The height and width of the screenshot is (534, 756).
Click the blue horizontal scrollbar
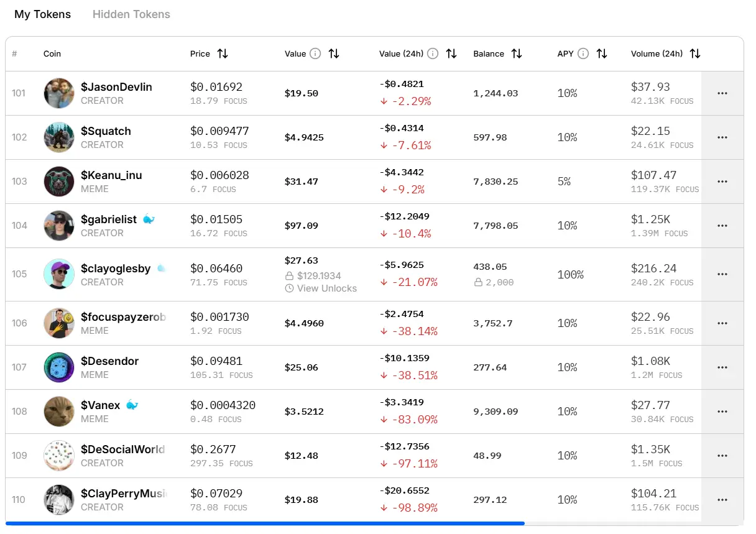coord(265,523)
